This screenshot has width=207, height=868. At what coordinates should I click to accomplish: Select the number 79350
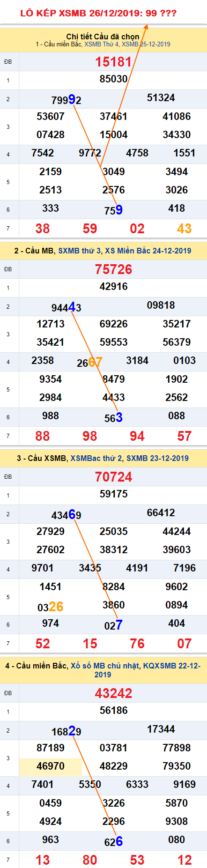click(x=177, y=766)
